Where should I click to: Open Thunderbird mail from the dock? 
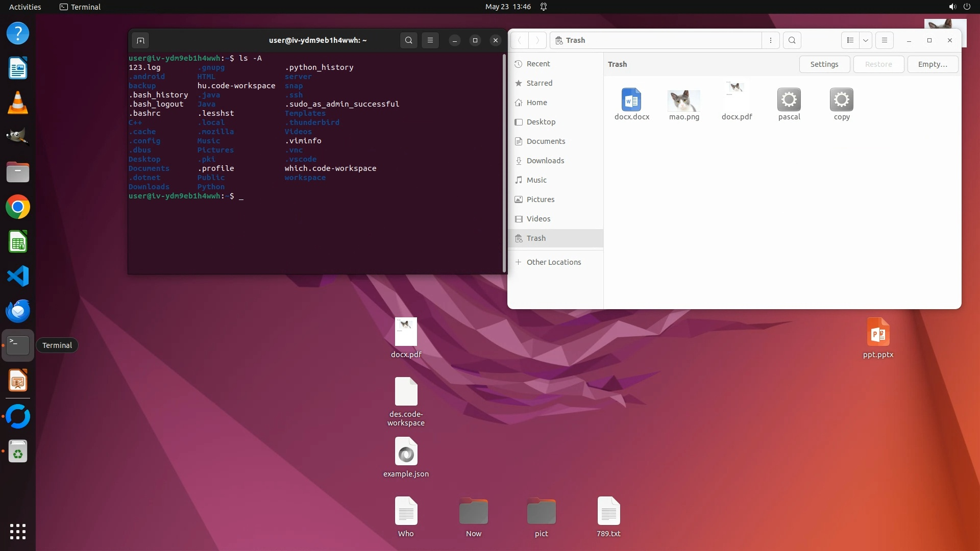[18, 311]
